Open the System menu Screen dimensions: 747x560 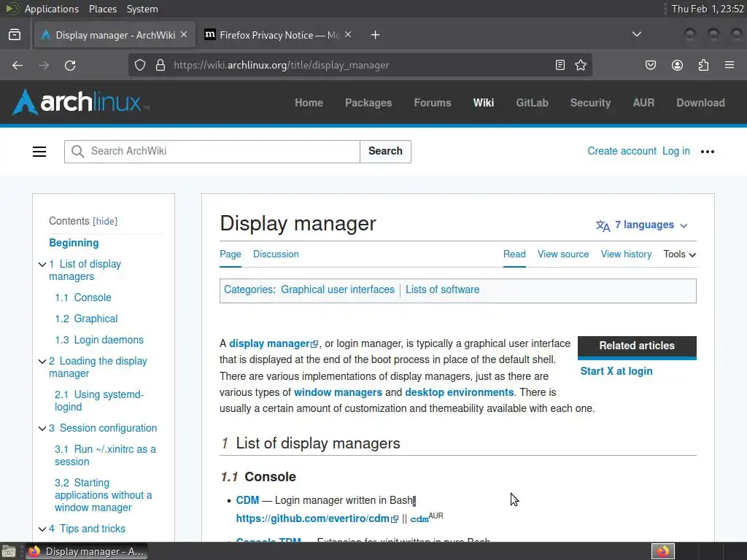click(142, 9)
